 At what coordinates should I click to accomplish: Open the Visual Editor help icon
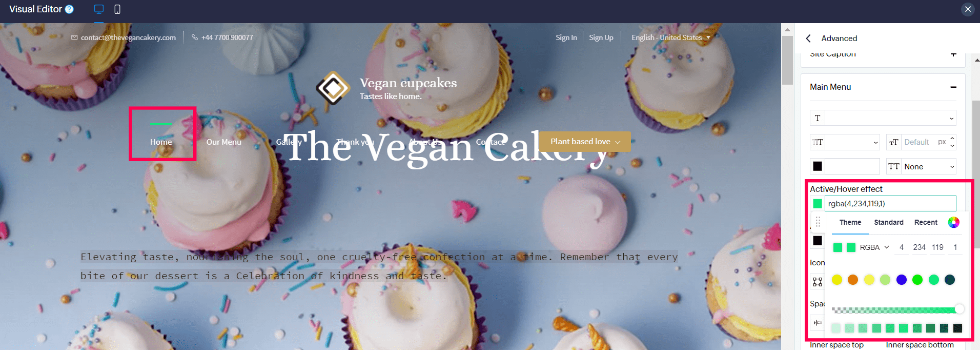[x=69, y=9]
